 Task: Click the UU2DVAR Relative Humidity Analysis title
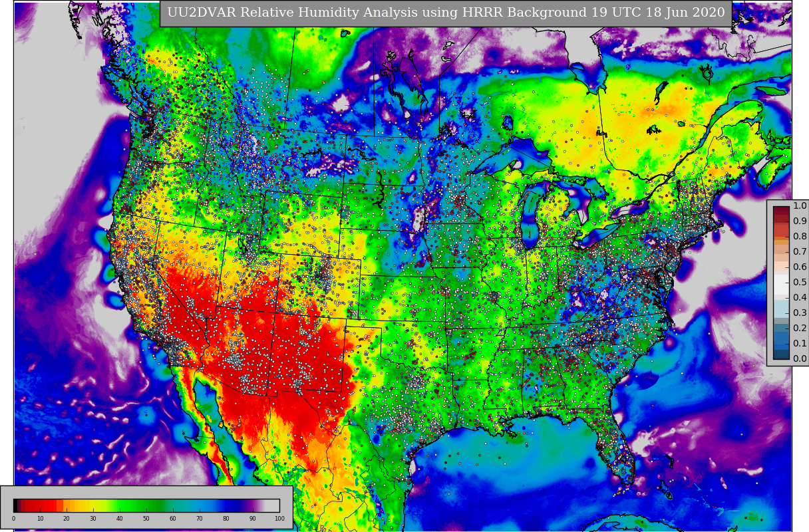pyautogui.click(x=446, y=13)
